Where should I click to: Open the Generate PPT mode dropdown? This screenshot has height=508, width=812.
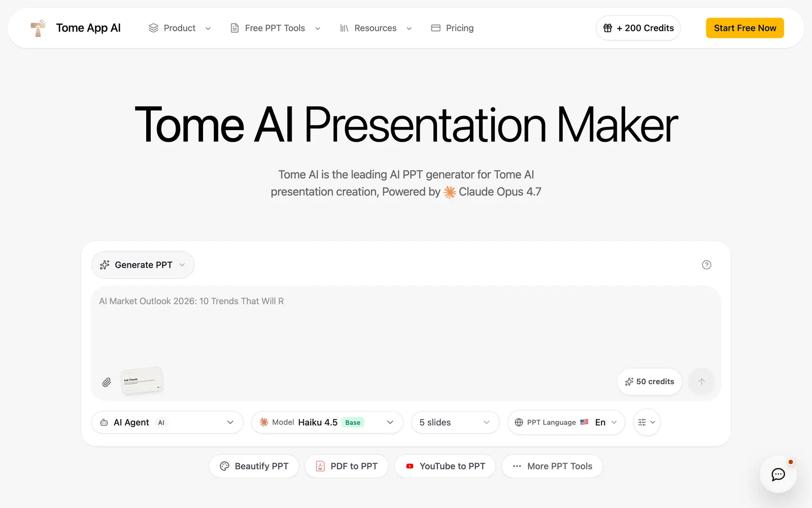tap(143, 265)
